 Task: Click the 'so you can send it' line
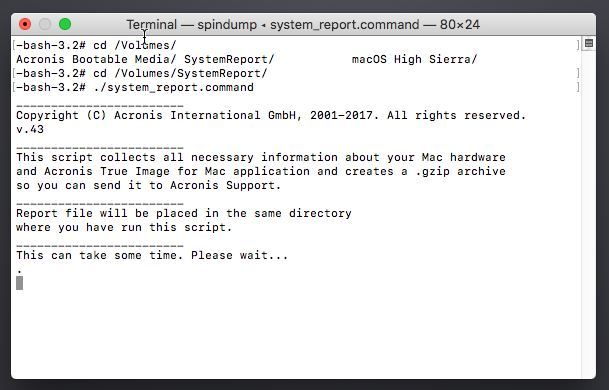tap(148, 185)
